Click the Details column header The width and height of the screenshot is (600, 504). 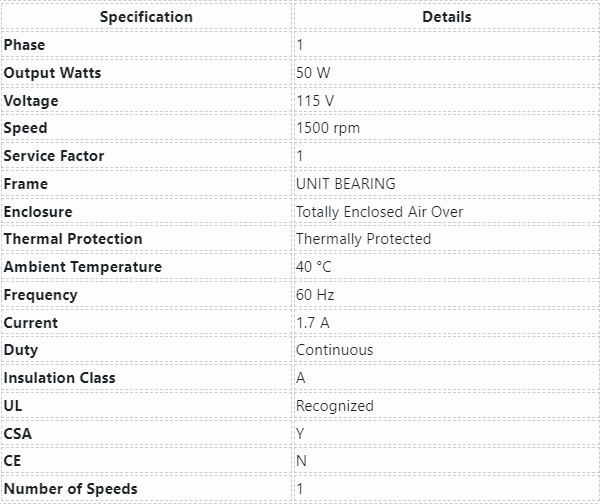tap(446, 17)
